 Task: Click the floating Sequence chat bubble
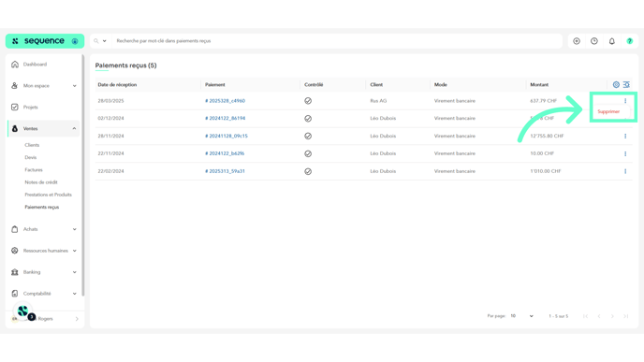23,311
